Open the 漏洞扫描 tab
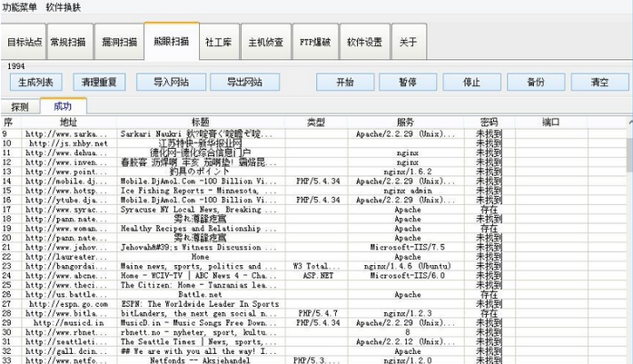This screenshot has width=633, height=364. (119, 43)
